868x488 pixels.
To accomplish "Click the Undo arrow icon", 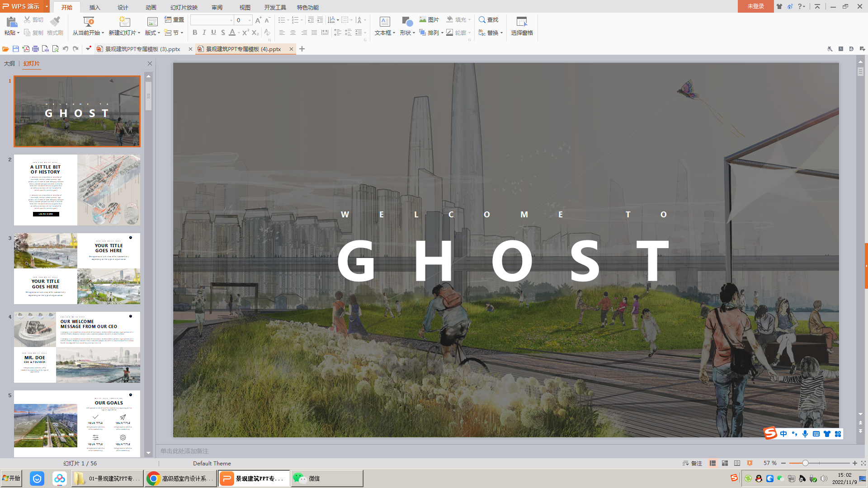I will coord(66,49).
